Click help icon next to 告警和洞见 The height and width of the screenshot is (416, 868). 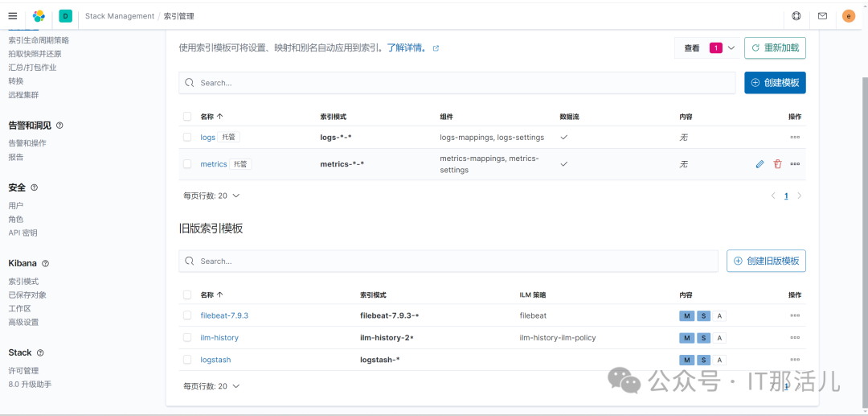pos(59,126)
